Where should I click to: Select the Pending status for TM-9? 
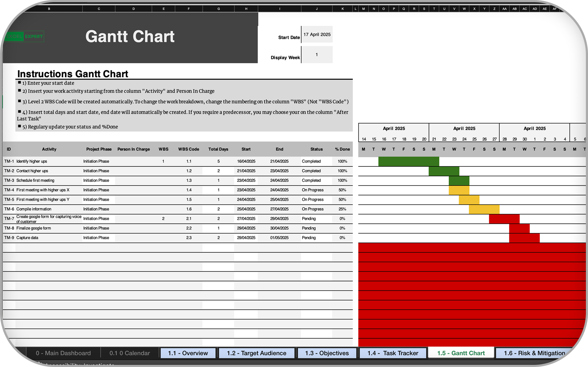tap(309, 238)
